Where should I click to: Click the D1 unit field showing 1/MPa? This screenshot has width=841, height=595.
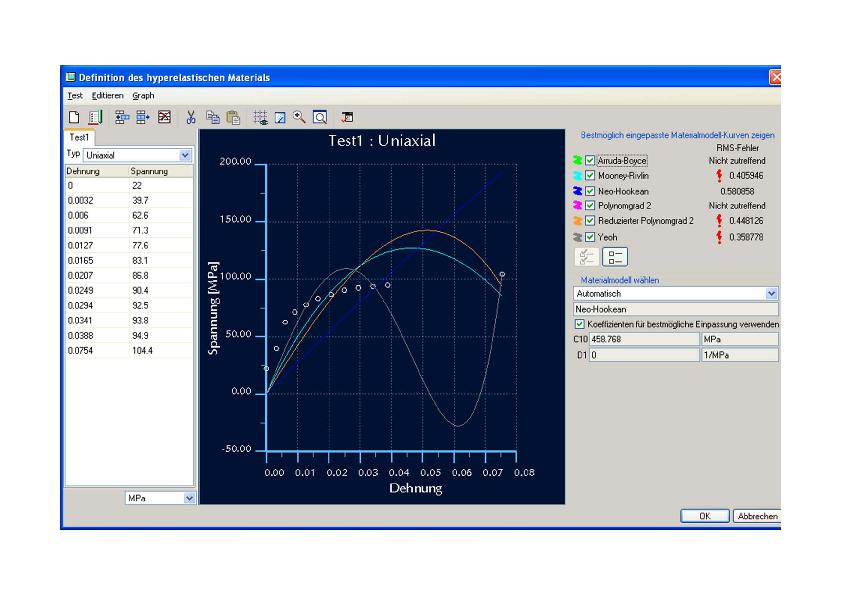[x=740, y=355]
